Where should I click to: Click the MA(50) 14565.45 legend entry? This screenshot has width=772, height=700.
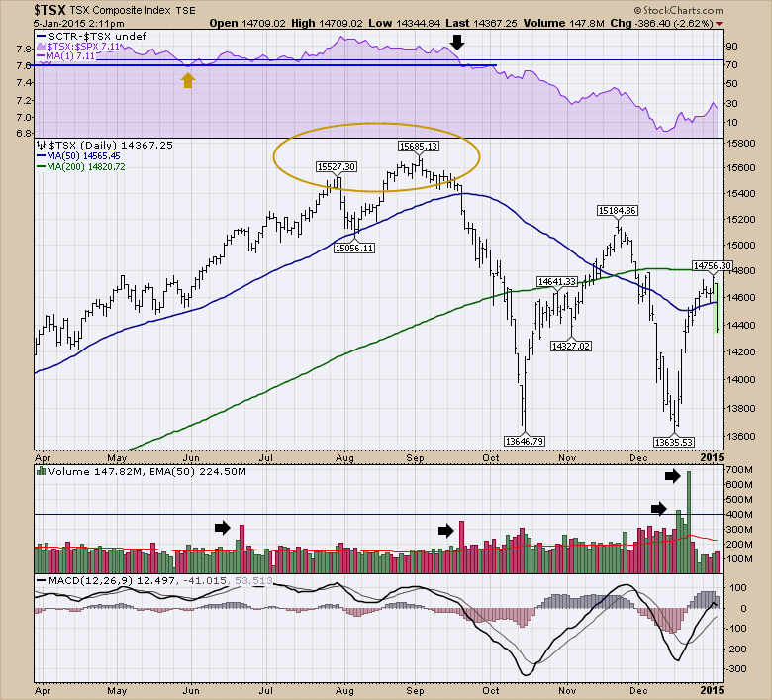click(x=79, y=156)
